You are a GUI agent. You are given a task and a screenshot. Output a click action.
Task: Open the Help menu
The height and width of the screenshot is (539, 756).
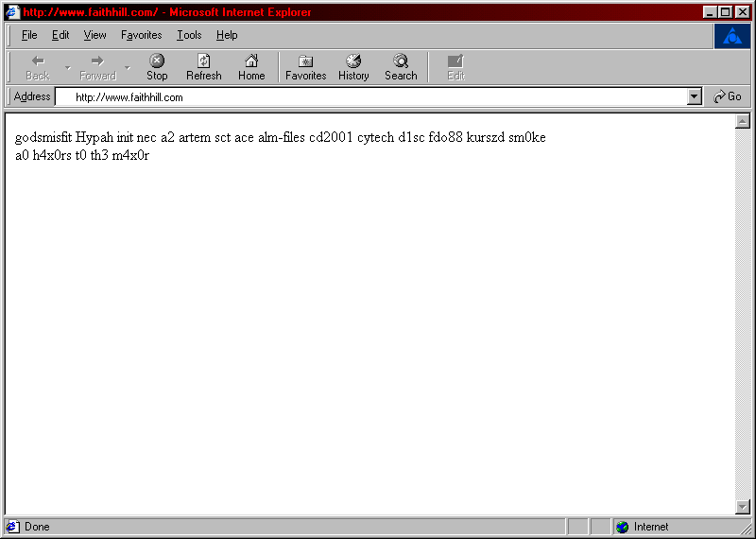point(227,35)
